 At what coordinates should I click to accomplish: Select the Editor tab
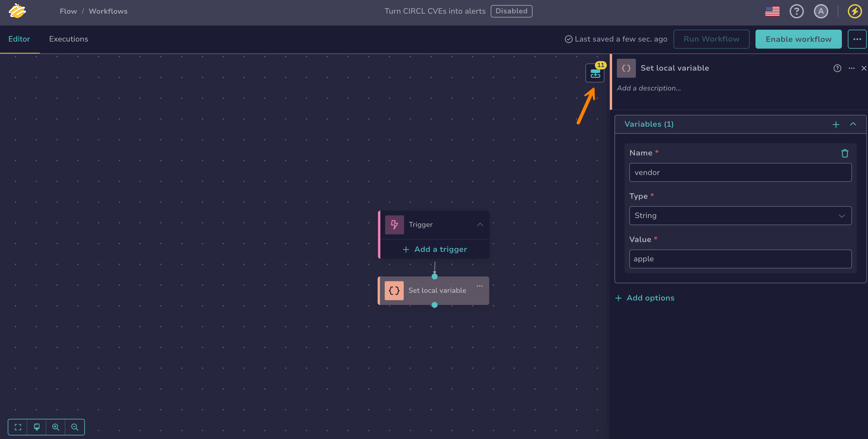19,39
